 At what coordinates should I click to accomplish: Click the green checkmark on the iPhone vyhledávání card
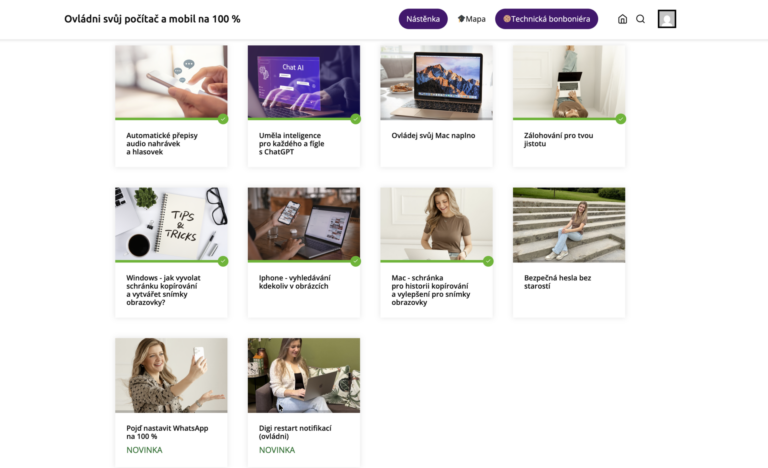pyautogui.click(x=356, y=261)
